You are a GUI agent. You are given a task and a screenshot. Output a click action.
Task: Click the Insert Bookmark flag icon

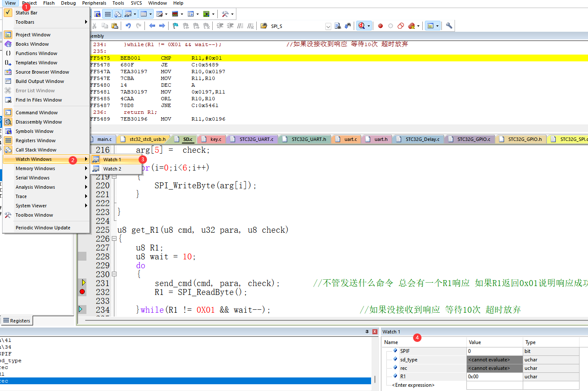coord(175,26)
